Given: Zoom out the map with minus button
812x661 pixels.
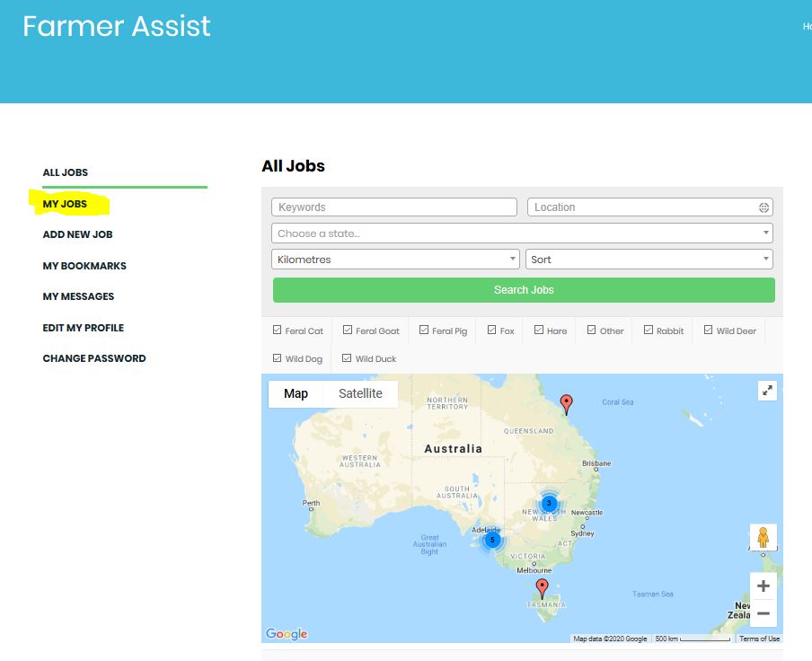Looking at the screenshot, I should coord(763,613).
